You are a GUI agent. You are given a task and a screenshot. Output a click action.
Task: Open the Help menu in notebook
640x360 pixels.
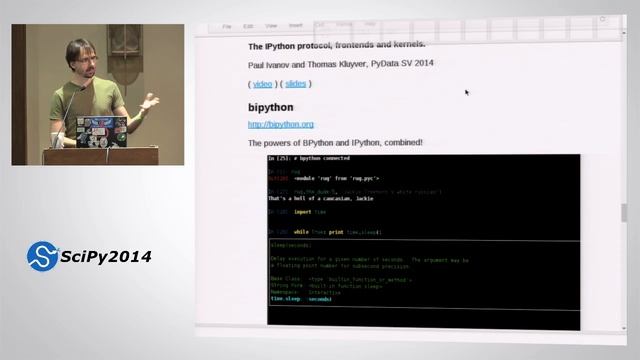click(370, 24)
